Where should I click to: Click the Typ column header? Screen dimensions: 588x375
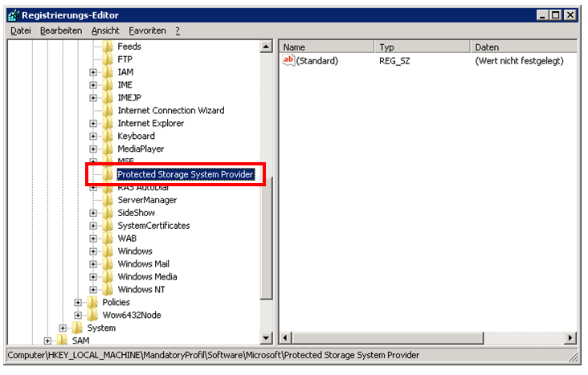tap(422, 47)
